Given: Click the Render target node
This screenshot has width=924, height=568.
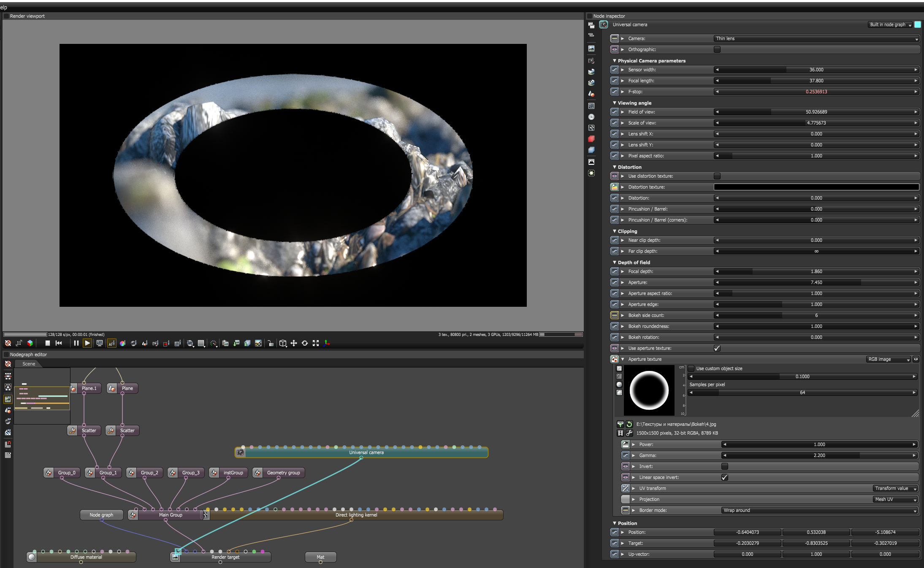Looking at the screenshot, I should [x=225, y=557].
